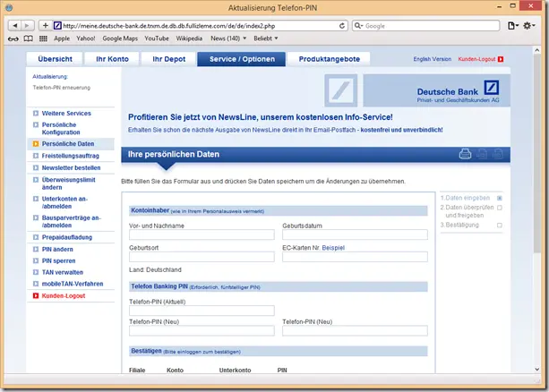Open Top Sites grid icon
Image resolution: width=549 pixels, height=392 pixels.
coord(43,38)
